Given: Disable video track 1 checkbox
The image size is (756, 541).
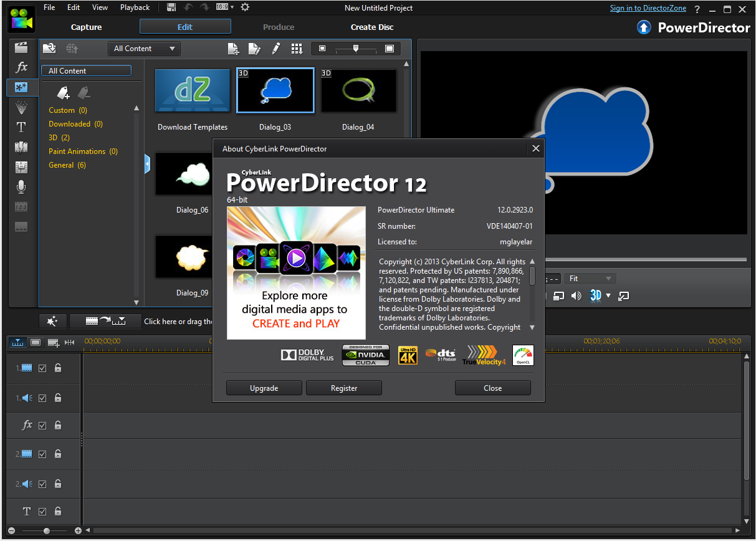Looking at the screenshot, I should (x=42, y=368).
